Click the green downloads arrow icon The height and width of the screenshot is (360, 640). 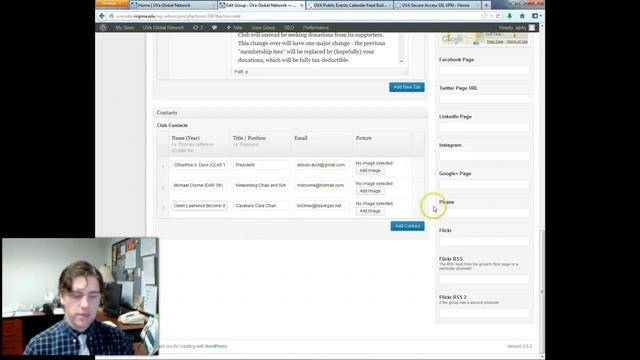point(509,16)
